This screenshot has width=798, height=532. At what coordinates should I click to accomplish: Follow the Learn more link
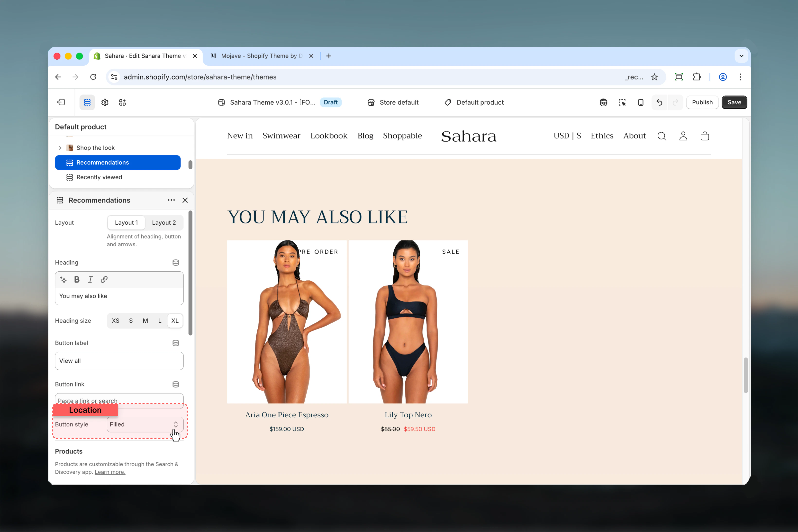[x=110, y=472]
